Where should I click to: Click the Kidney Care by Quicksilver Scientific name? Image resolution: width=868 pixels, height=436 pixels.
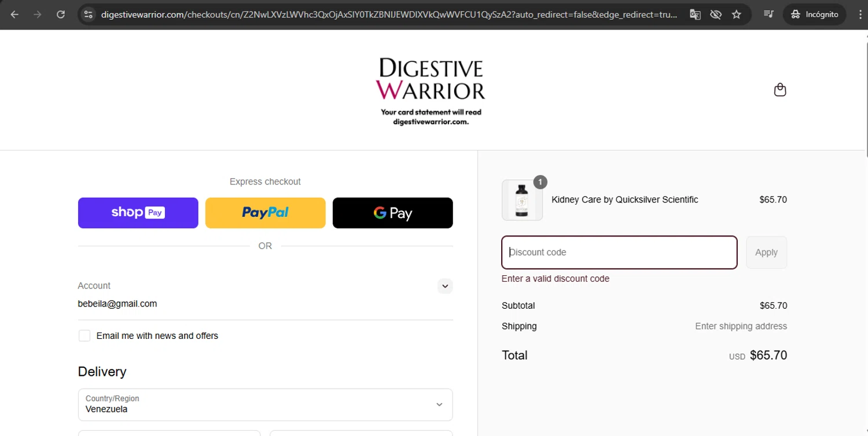pyautogui.click(x=625, y=199)
